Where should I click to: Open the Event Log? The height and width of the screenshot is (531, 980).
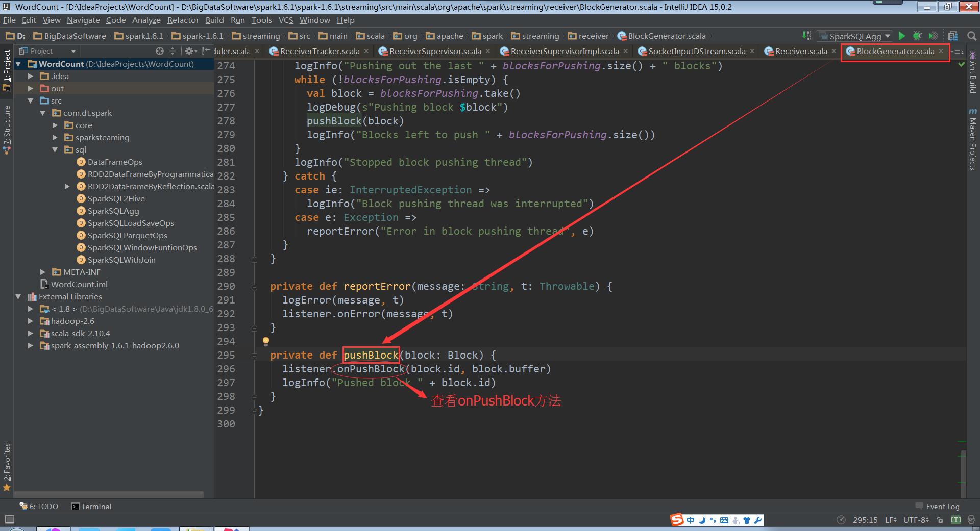937,507
